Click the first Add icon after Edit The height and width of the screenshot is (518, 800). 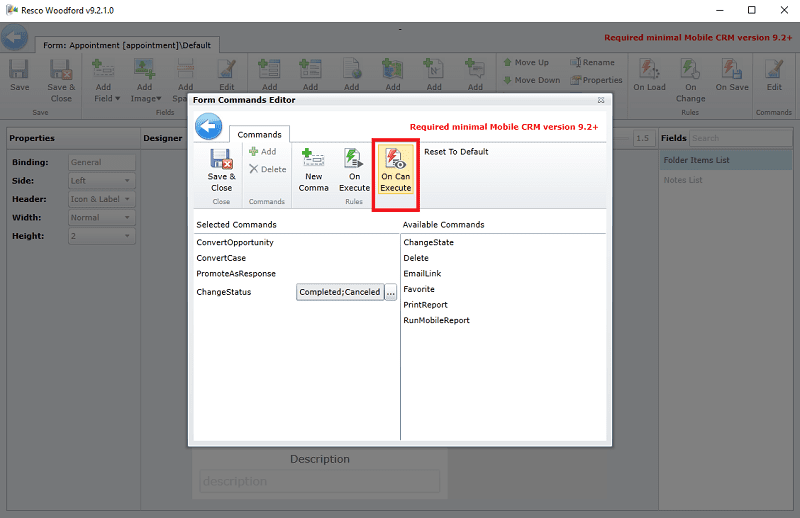click(x=269, y=75)
